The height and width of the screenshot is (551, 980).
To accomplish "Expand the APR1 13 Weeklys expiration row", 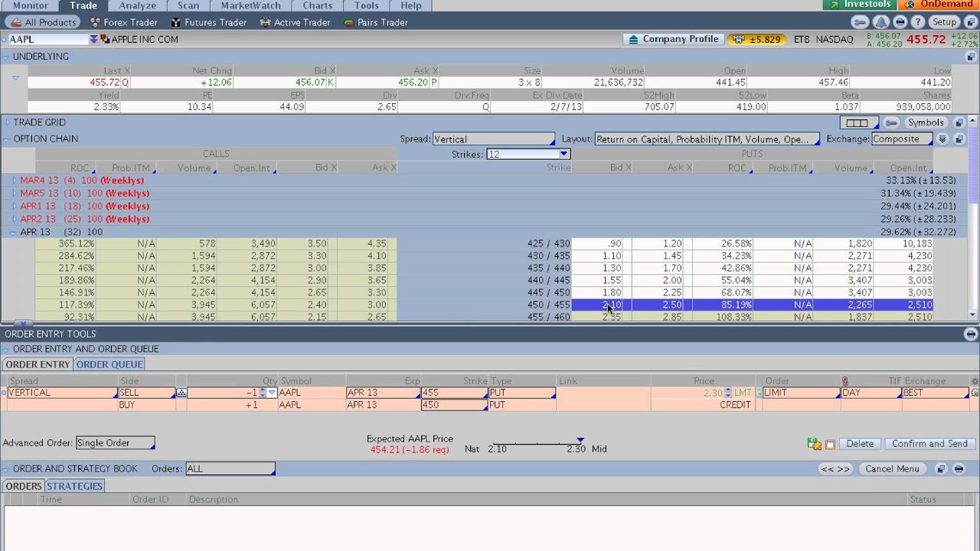I will (14, 207).
